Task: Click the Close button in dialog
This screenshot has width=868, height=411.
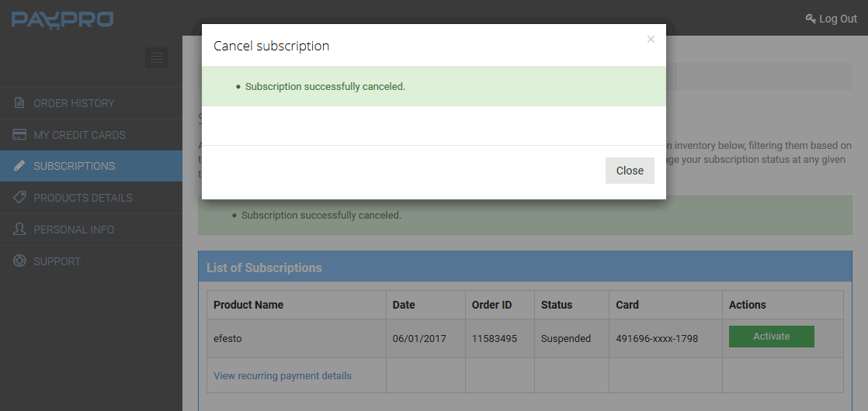Action: coord(630,171)
